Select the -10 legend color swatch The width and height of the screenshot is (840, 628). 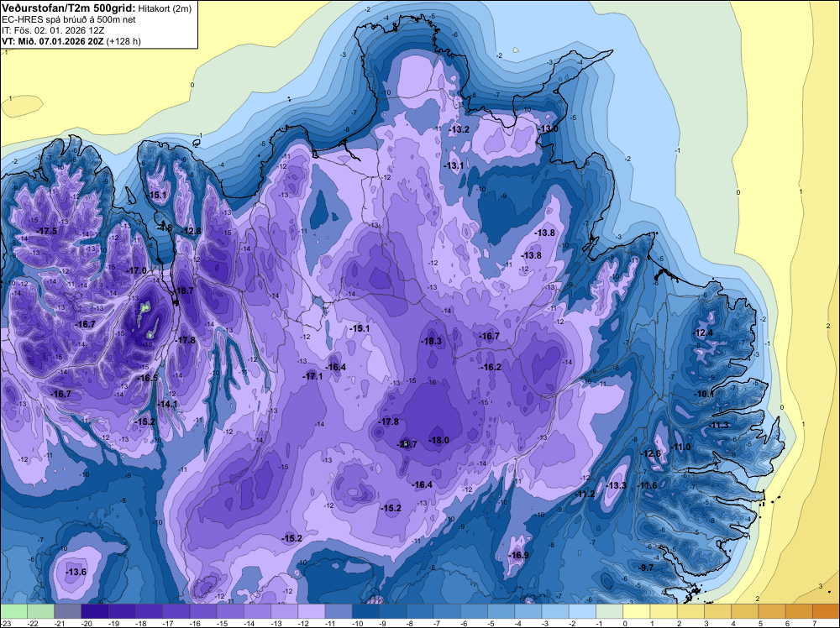366,611
